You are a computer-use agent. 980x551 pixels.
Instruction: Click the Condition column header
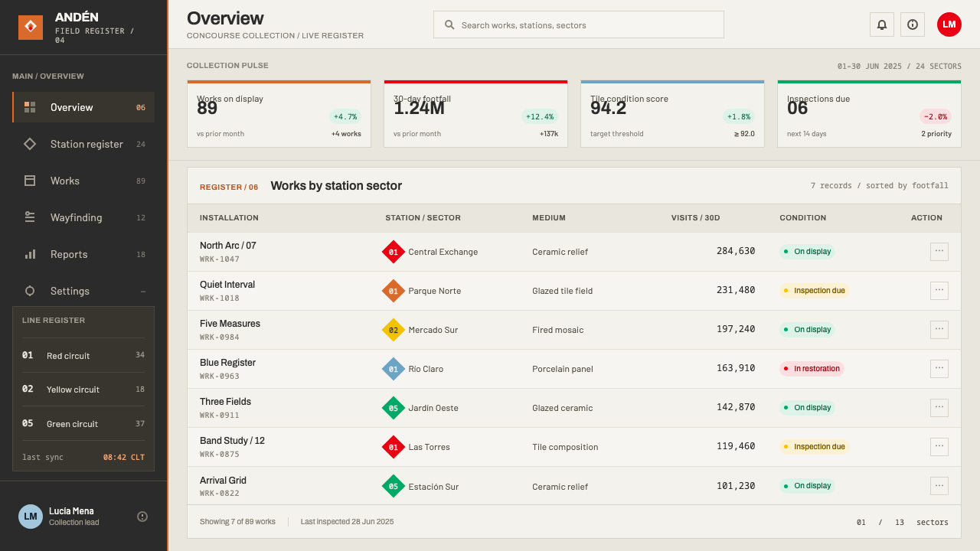pos(802,218)
